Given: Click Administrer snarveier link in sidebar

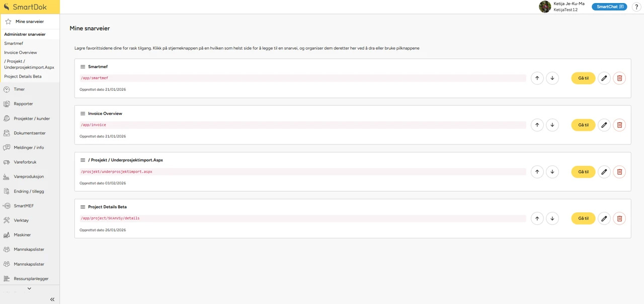Looking at the screenshot, I should tap(25, 34).
